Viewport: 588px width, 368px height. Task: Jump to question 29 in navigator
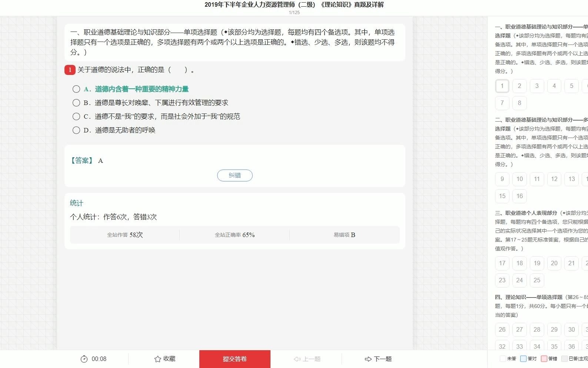click(554, 330)
